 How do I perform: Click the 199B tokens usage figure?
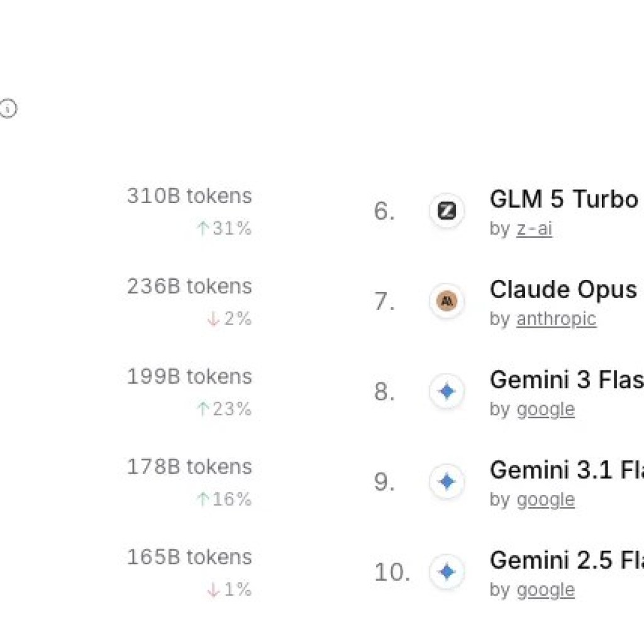189,377
